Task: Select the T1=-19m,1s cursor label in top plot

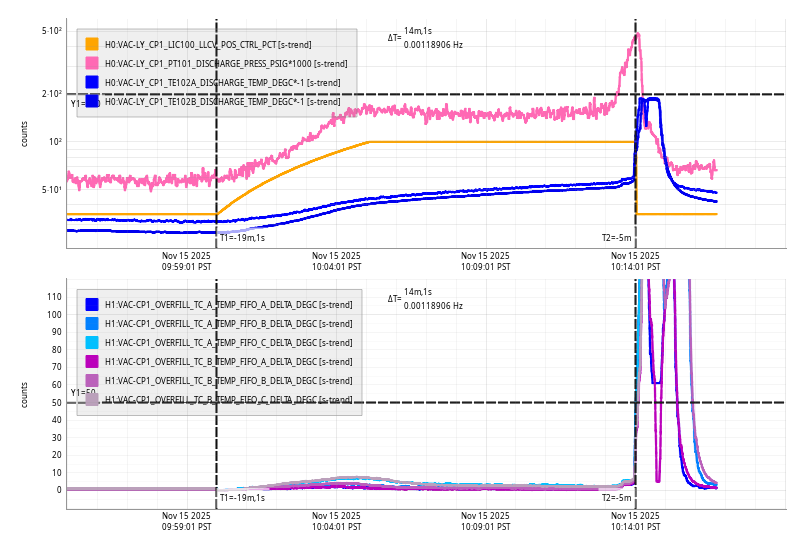Action: [242, 238]
